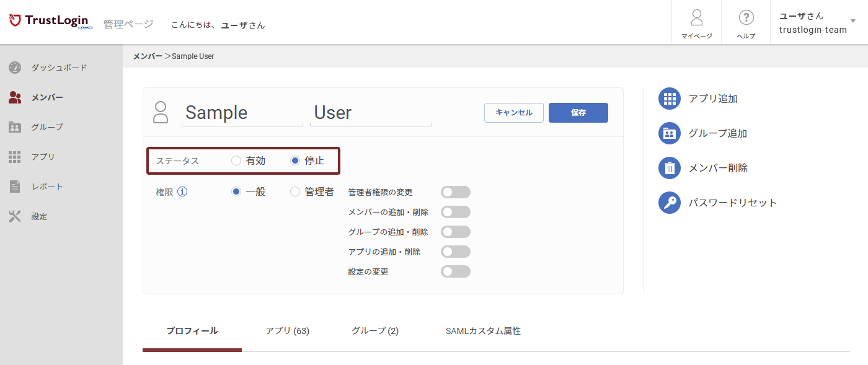Image resolution: width=868 pixels, height=365 pixels.
Task: Click the info icon next to 権限
Action: click(x=182, y=191)
